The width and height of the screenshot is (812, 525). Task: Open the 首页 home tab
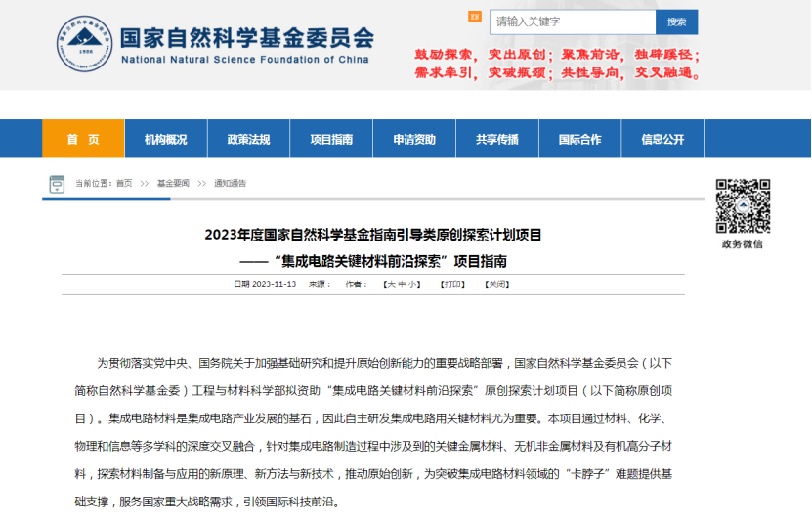(83, 139)
